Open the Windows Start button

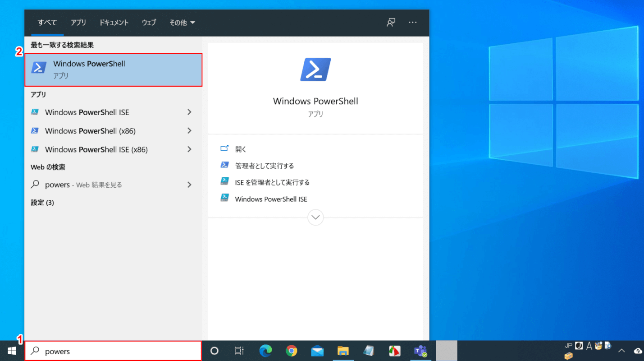(x=12, y=351)
